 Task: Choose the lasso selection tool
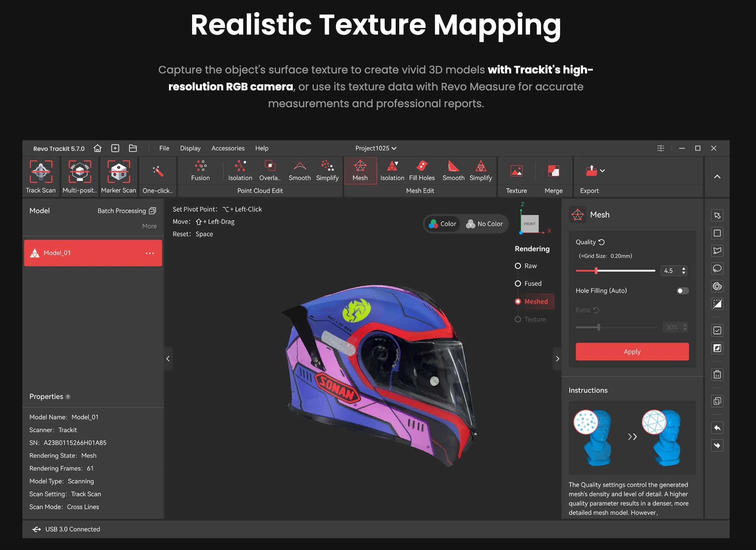tap(717, 269)
